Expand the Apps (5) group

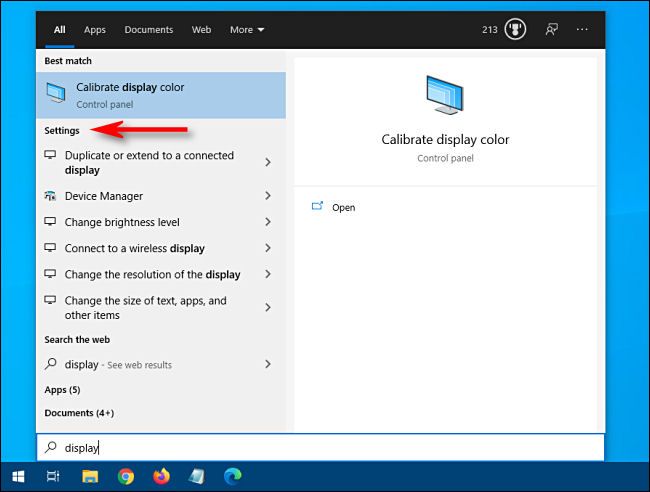point(62,390)
